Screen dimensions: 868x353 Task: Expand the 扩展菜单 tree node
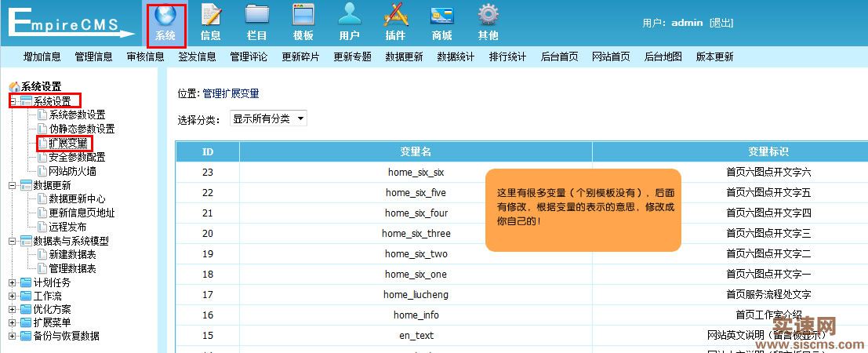(x=13, y=322)
